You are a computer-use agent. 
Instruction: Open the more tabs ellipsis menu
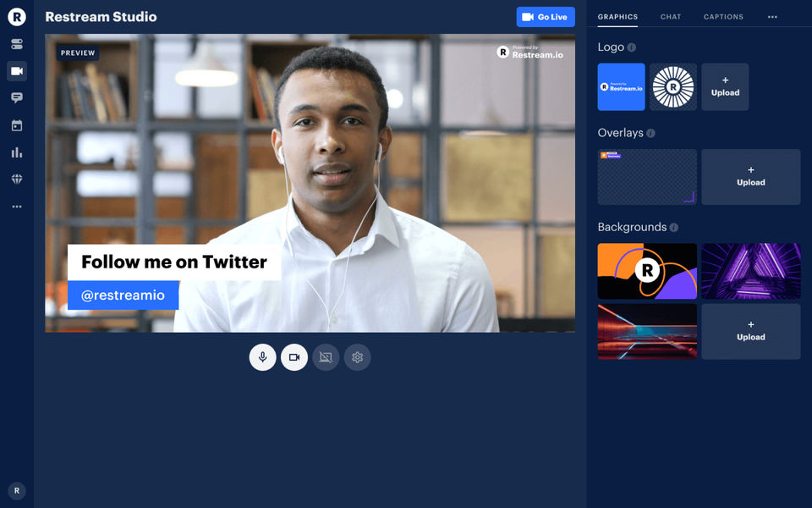pyautogui.click(x=772, y=17)
